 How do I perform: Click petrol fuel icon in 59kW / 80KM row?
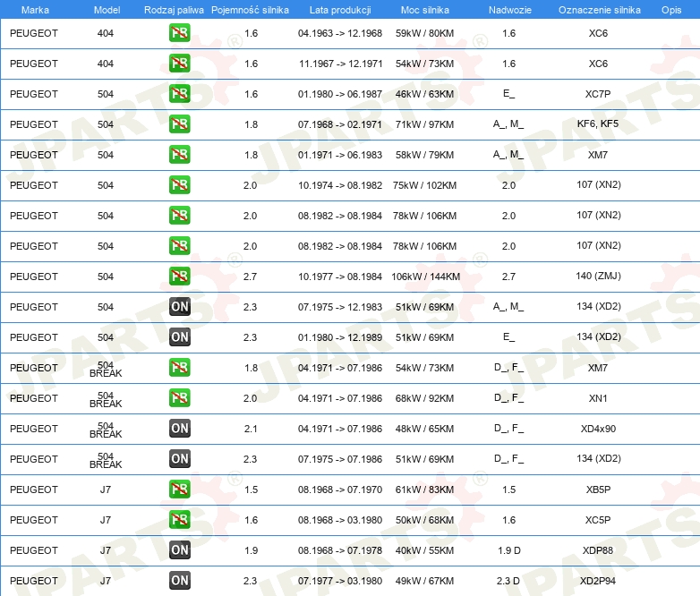pos(179,33)
